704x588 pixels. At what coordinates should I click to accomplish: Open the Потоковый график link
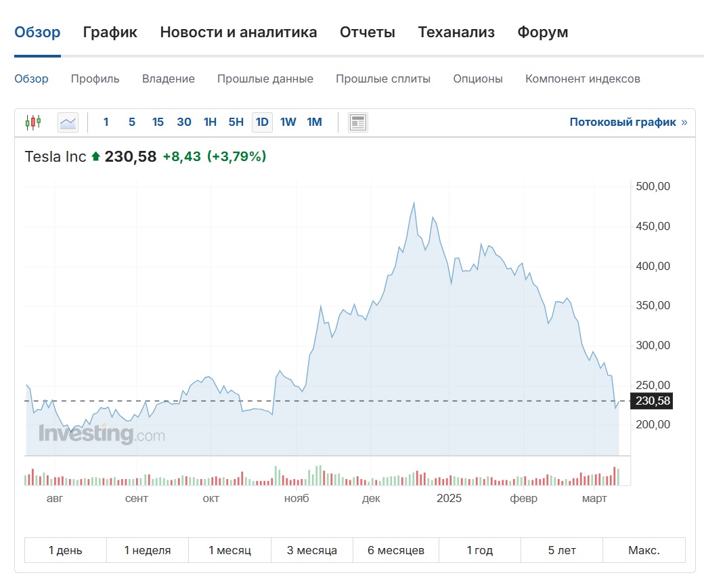pyautogui.click(x=628, y=122)
